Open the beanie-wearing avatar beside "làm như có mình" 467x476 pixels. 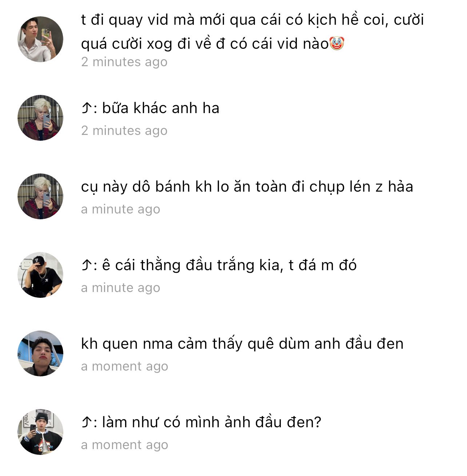coord(40,432)
